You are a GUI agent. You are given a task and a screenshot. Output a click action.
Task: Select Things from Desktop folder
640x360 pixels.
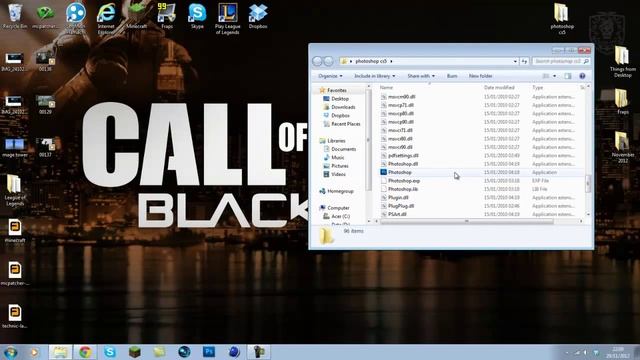622,61
